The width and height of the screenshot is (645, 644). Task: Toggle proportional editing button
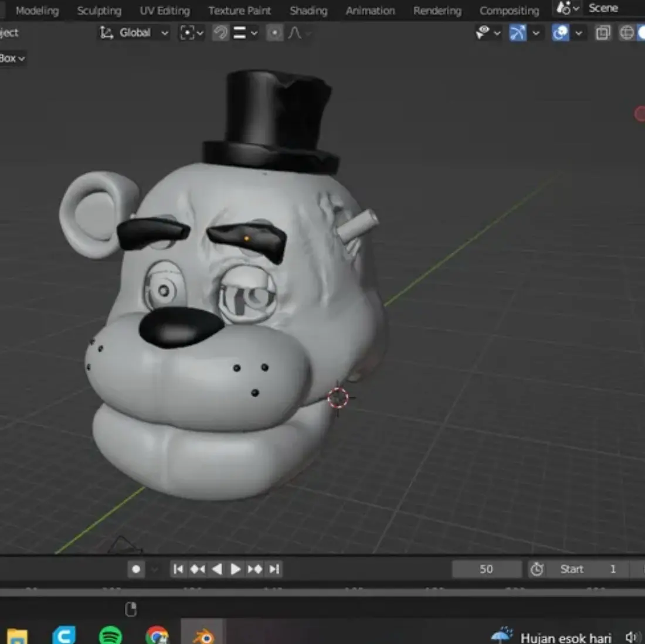(x=274, y=33)
